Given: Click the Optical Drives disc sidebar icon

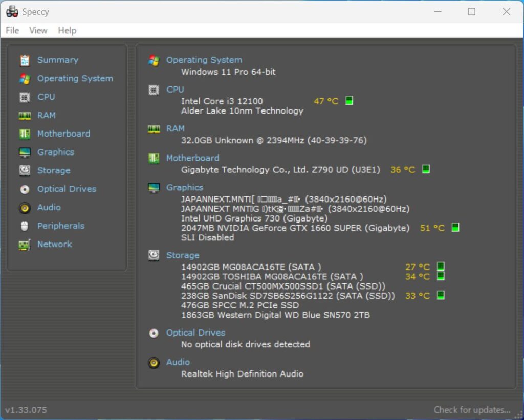Looking at the screenshot, I should click(x=25, y=189).
